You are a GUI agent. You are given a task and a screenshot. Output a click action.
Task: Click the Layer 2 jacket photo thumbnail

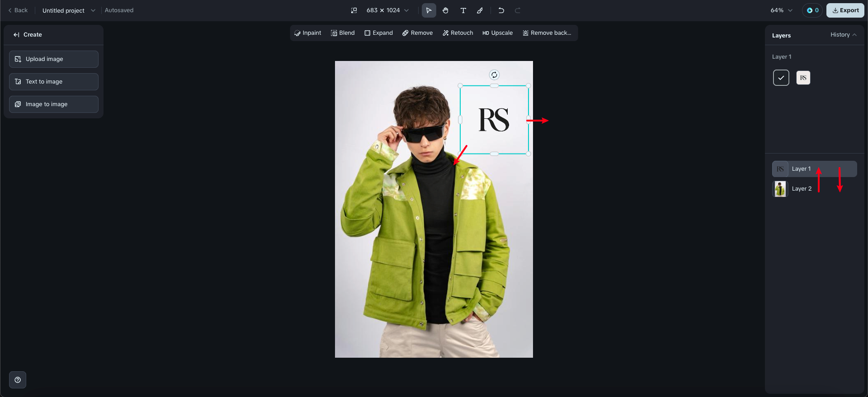point(780,189)
